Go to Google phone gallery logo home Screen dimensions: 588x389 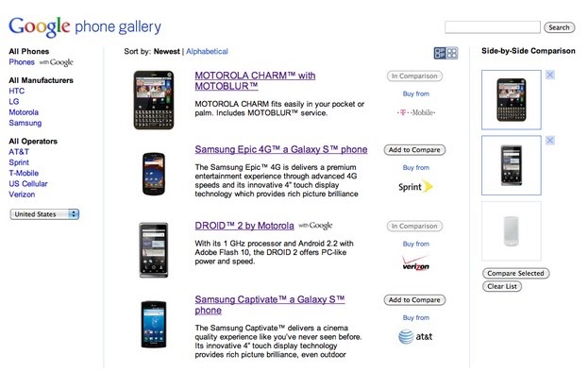(x=84, y=25)
